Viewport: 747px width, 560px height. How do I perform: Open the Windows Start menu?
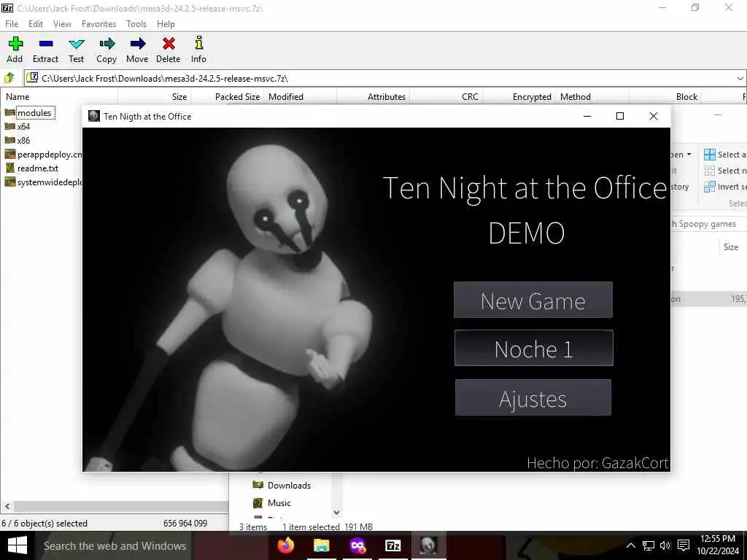[18, 545]
